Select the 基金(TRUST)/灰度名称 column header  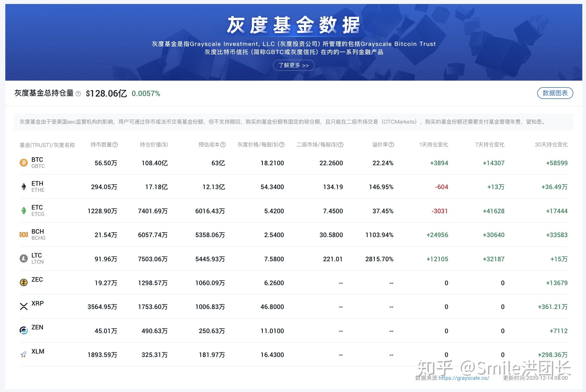point(47,145)
